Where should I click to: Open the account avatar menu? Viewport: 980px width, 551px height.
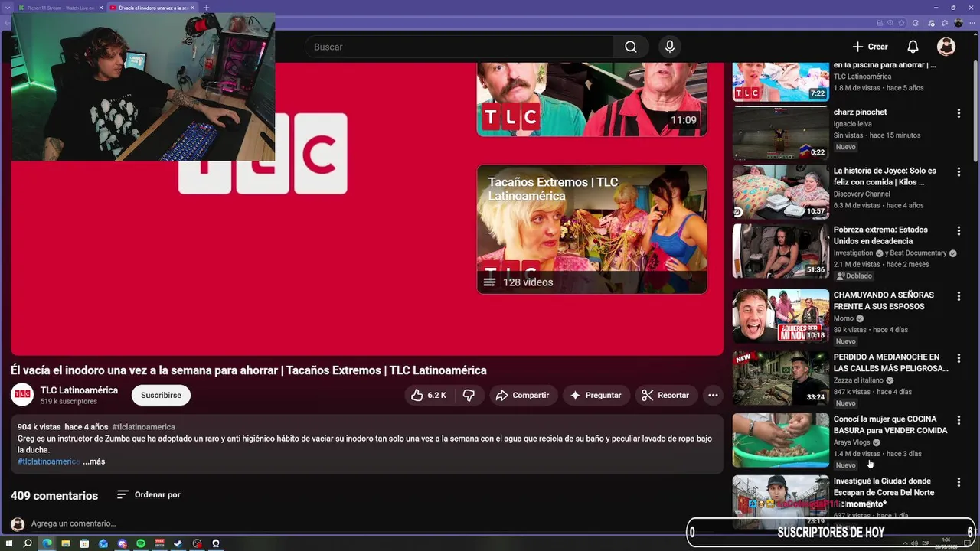[946, 47]
